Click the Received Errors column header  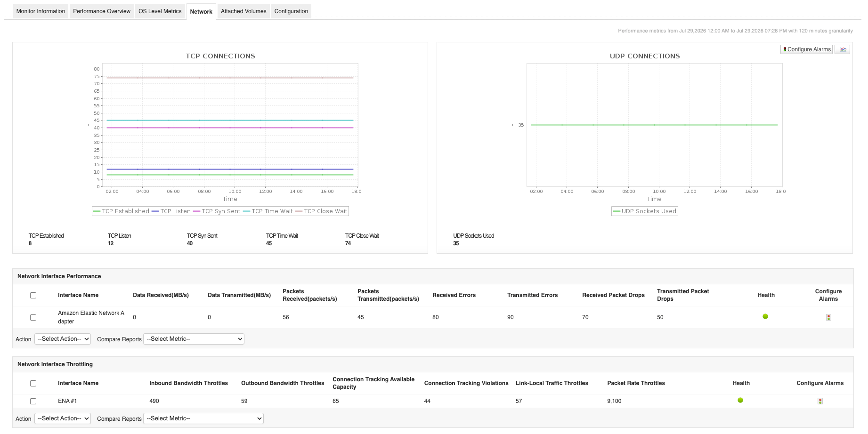[454, 295]
